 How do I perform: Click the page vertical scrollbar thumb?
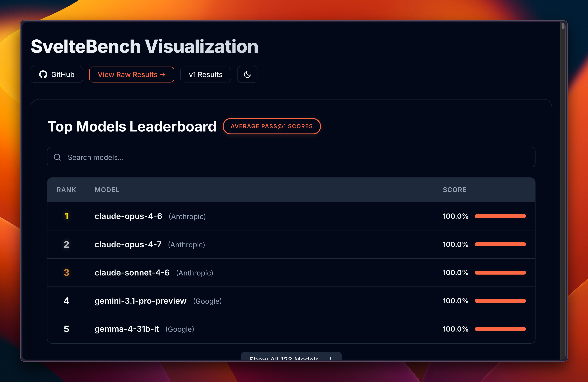click(x=563, y=26)
